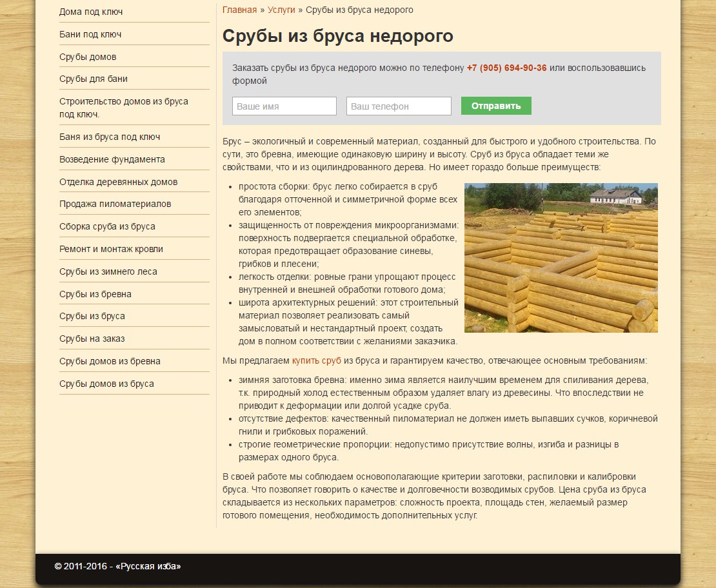Open 'Ремонт и монтаж кровли'
Screen dimensions: 716x588
[111, 250]
